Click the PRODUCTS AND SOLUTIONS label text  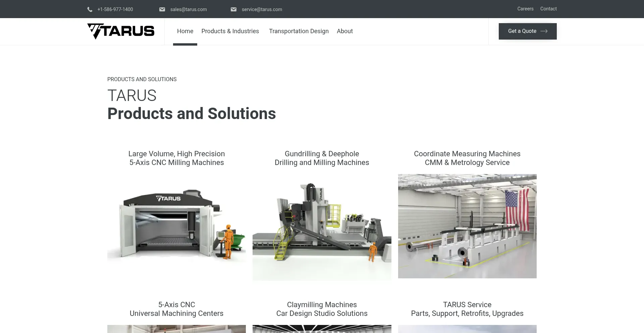point(142,79)
